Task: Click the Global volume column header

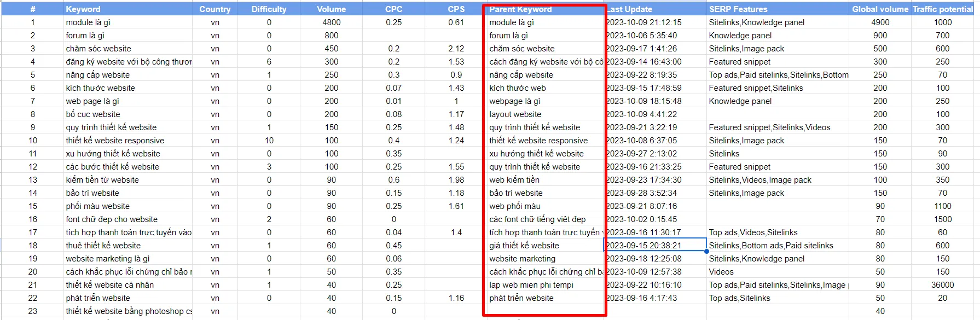Action: coord(880,9)
